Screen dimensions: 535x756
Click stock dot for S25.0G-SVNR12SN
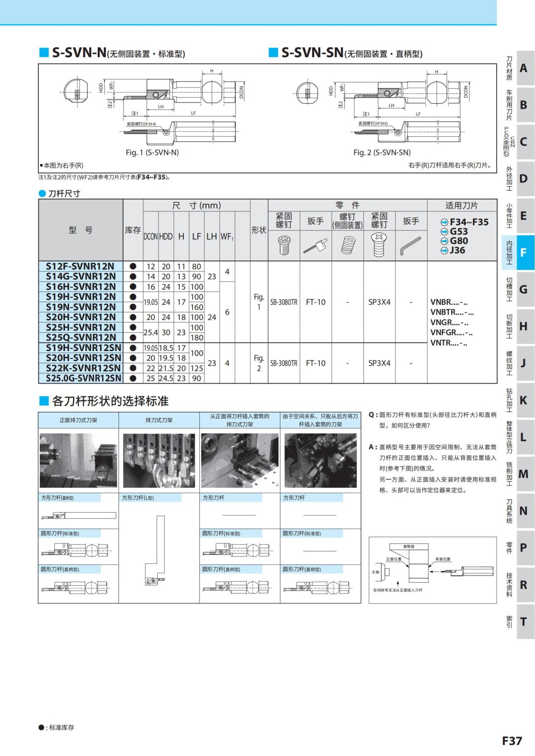(133, 378)
